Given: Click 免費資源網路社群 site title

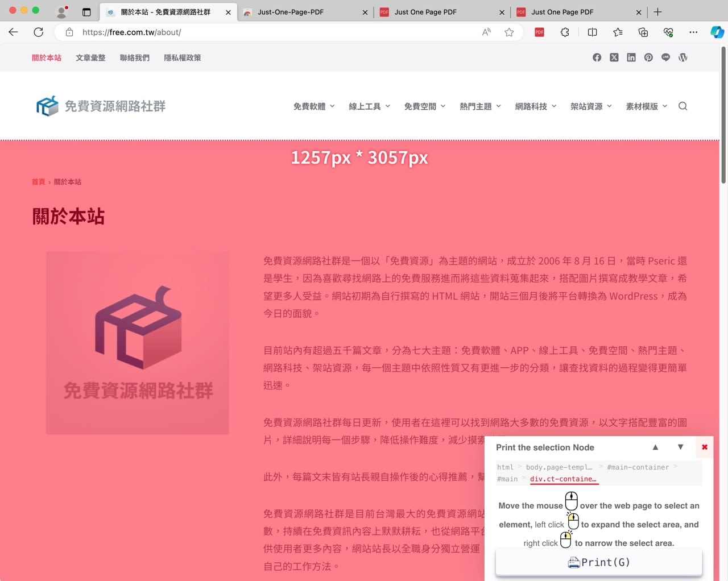Looking at the screenshot, I should 115,106.
